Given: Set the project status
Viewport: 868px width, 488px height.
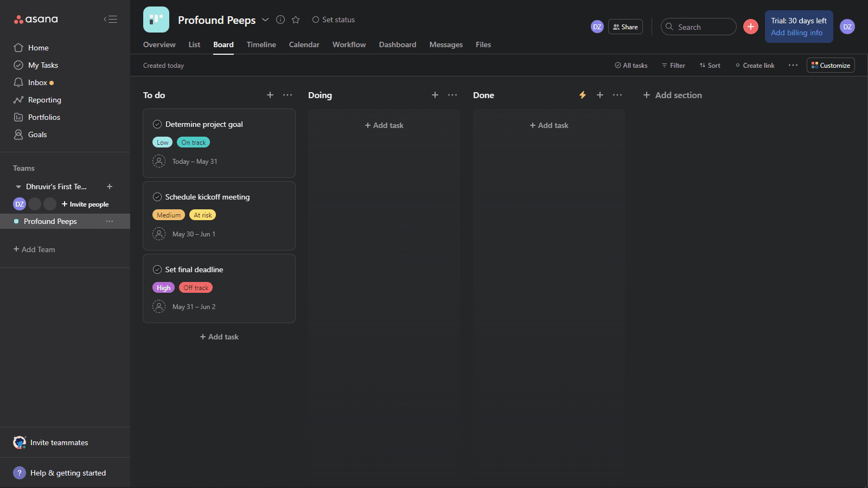Looking at the screenshot, I should point(333,20).
